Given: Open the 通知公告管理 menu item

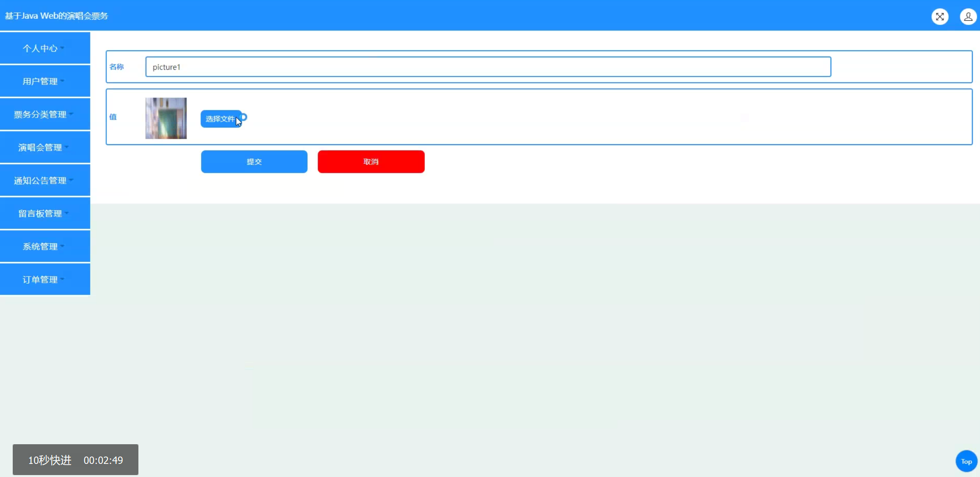Looking at the screenshot, I should click(45, 180).
